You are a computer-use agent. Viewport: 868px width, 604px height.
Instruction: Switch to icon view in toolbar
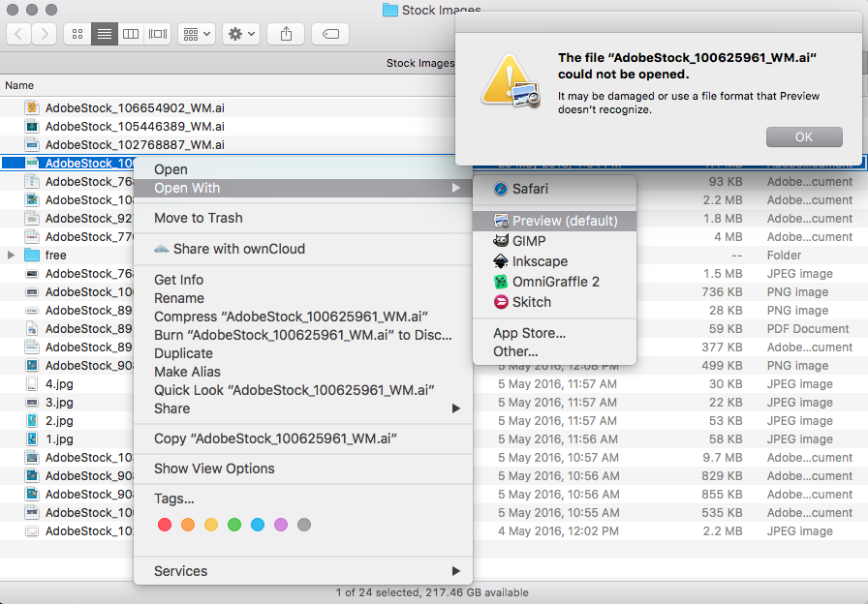click(x=77, y=34)
